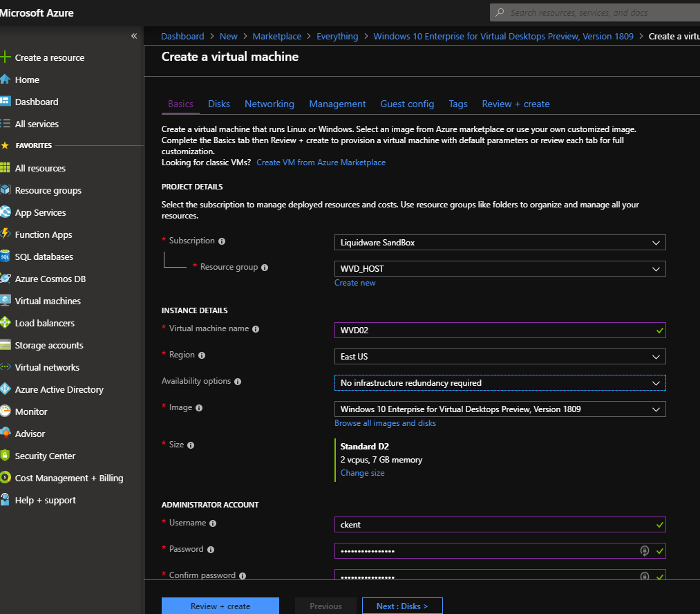Click the Azure Active Directory icon
Screen dimensions: 700x614
click(x=6, y=389)
